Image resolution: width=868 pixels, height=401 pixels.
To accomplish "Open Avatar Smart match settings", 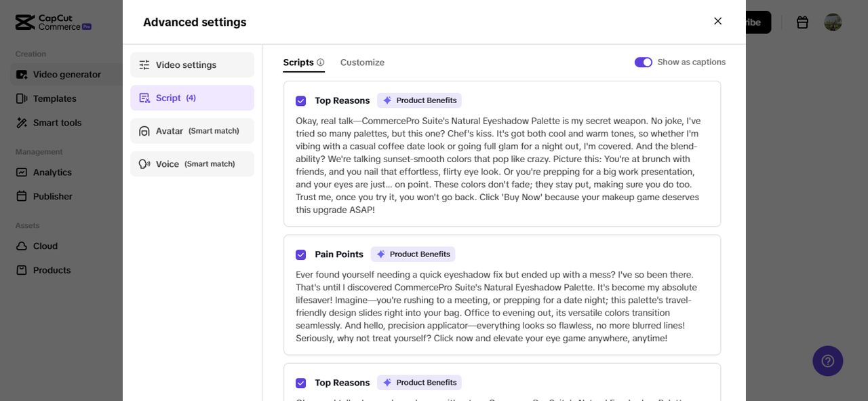I will (192, 131).
